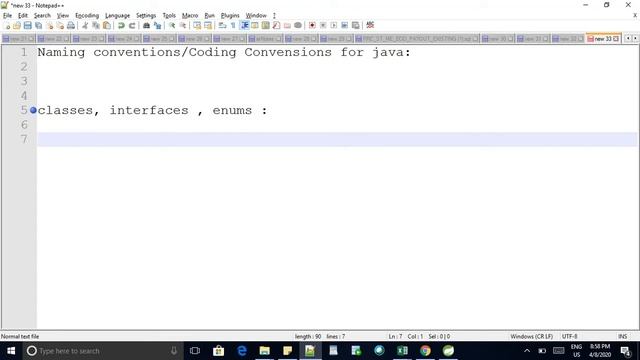Open the Settings menu
The image size is (640, 360).
click(x=146, y=16)
